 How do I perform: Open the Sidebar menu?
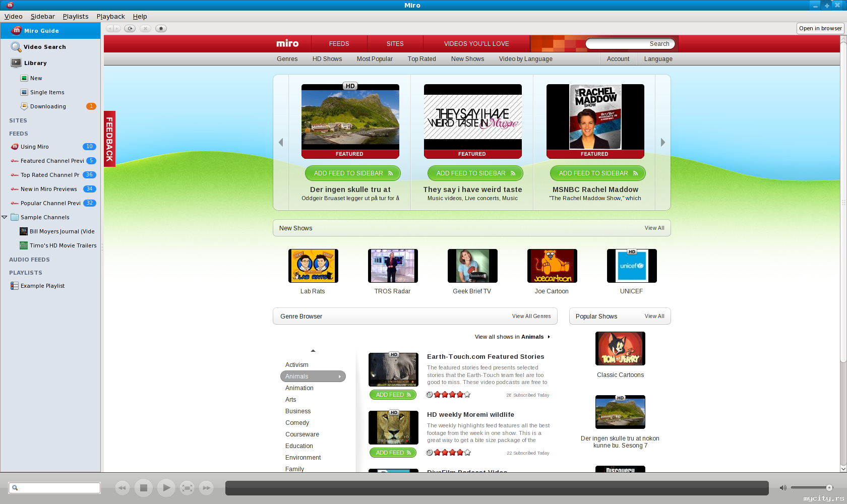43,17
